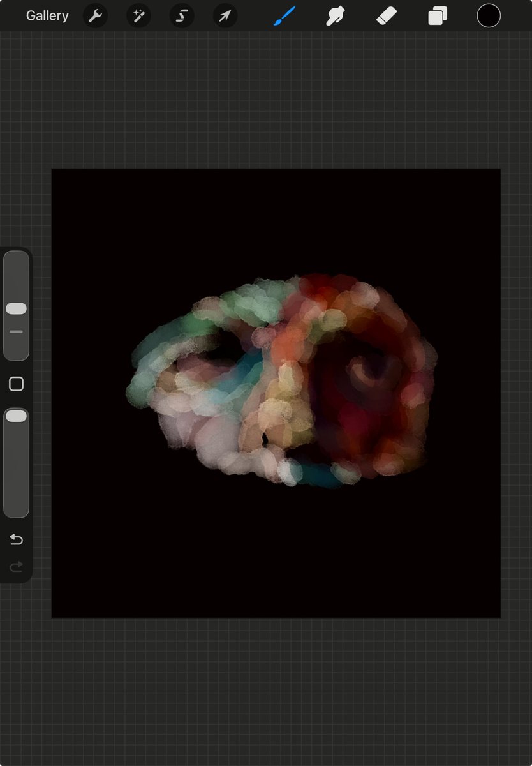
Task: Tap the square Modify button in the sidebar
Action: coord(16,384)
